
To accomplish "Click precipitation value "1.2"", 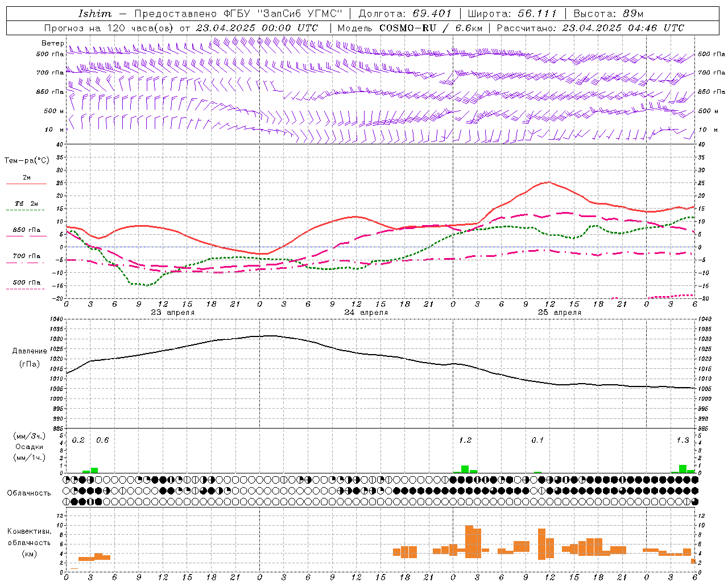I will coord(465,440).
